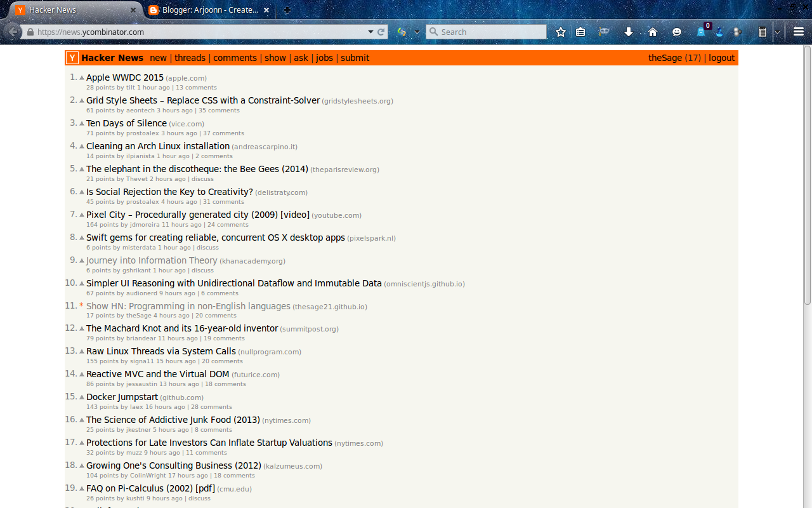Viewport: 812px width, 508px height.
Task: Open '37 comments' on Ten Days of Silence
Action: (x=223, y=133)
